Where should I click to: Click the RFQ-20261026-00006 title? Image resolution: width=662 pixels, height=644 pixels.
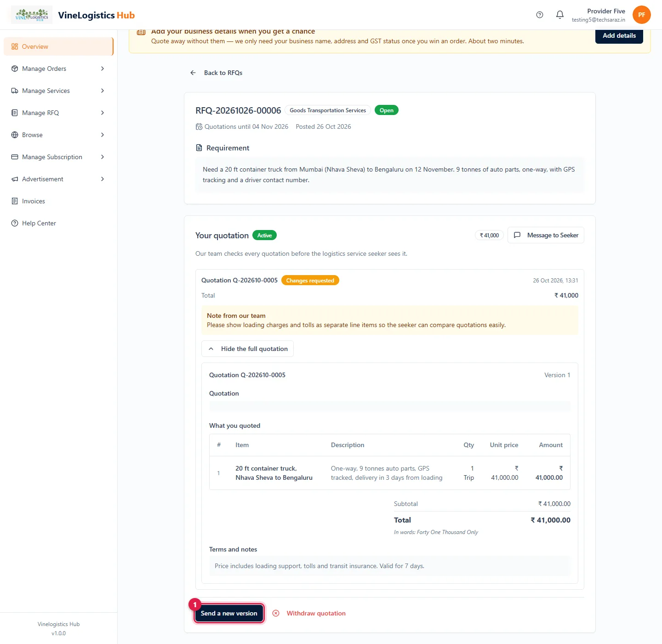click(238, 110)
